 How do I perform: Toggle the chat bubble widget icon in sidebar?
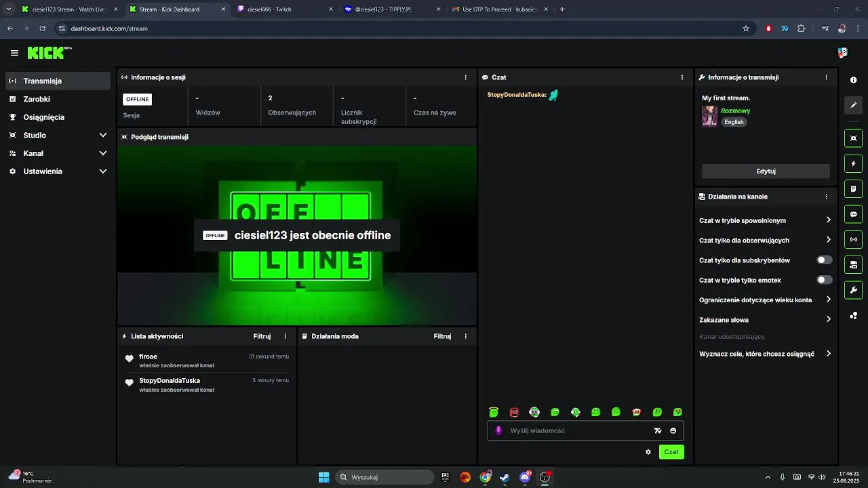point(853,214)
